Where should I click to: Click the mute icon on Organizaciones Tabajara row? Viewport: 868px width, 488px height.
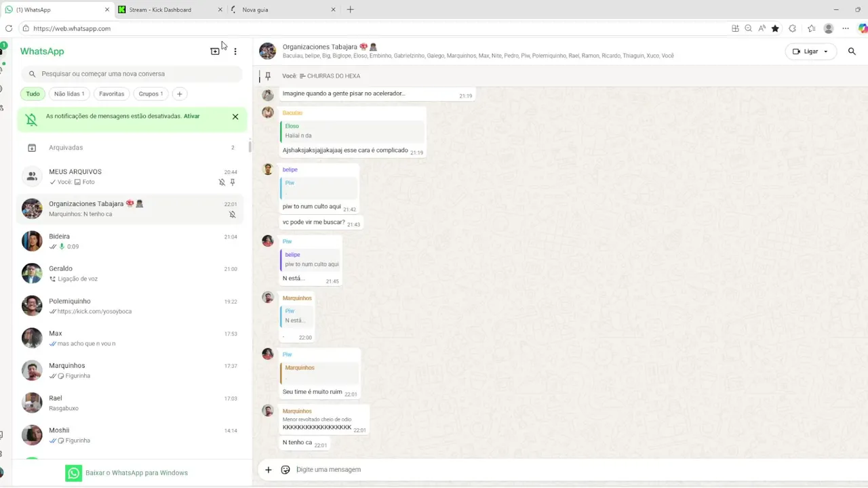coord(232,214)
